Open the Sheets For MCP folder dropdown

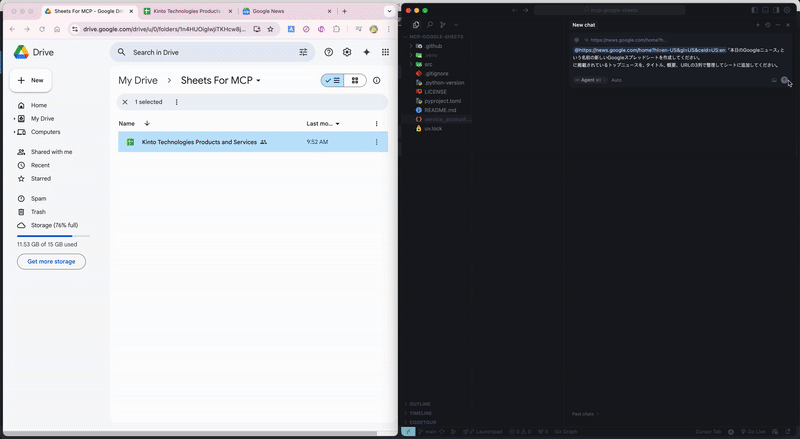pos(258,81)
